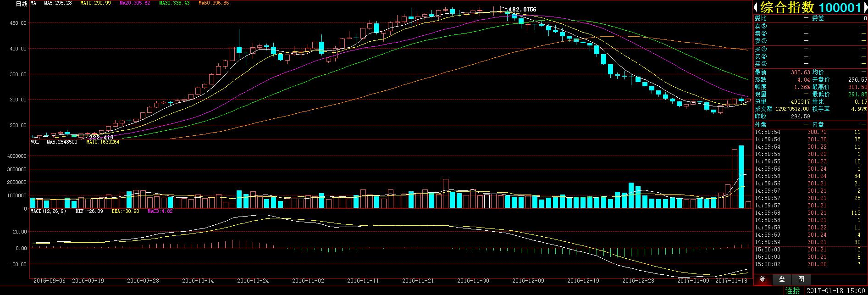Click the 委比 label
868x295 pixels.
tap(761, 18)
